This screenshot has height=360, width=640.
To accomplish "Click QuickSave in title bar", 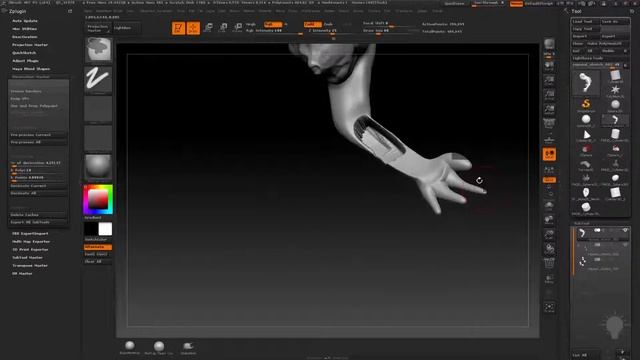I will [454, 3].
